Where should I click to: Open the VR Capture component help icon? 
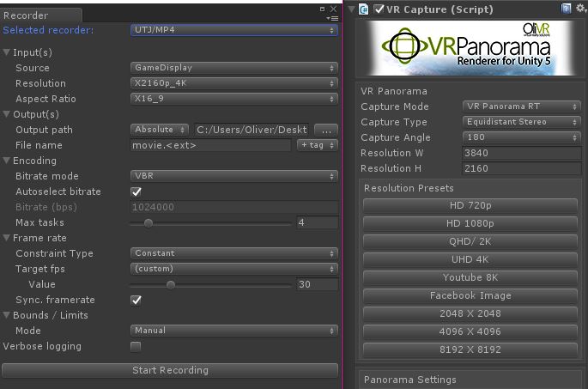tap(566, 9)
